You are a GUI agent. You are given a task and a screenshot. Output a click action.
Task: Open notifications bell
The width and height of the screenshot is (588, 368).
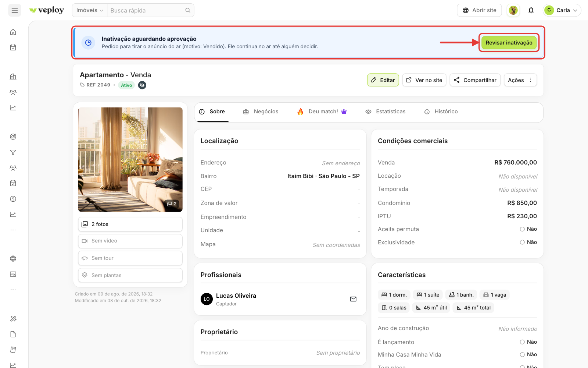pyautogui.click(x=531, y=10)
